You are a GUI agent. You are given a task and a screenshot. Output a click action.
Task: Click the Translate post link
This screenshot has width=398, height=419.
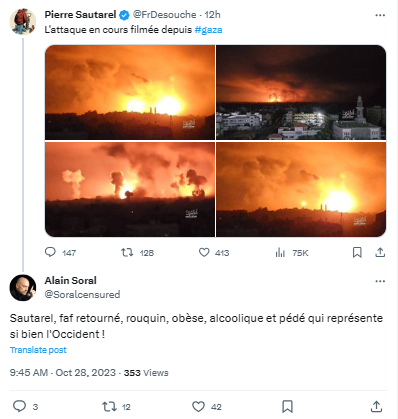pyautogui.click(x=38, y=350)
